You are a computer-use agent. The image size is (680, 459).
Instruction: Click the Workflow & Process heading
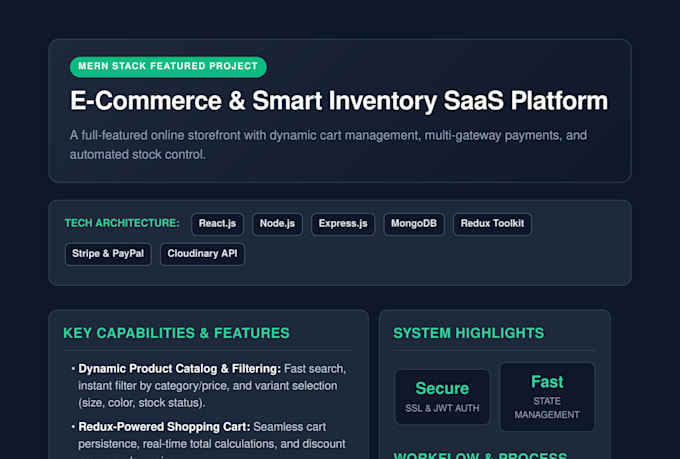(x=480, y=456)
